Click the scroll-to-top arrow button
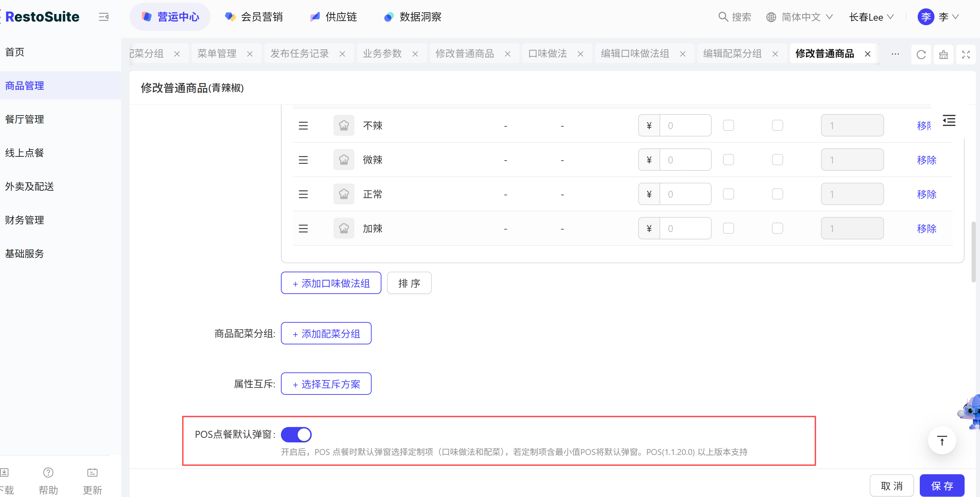 click(x=942, y=441)
